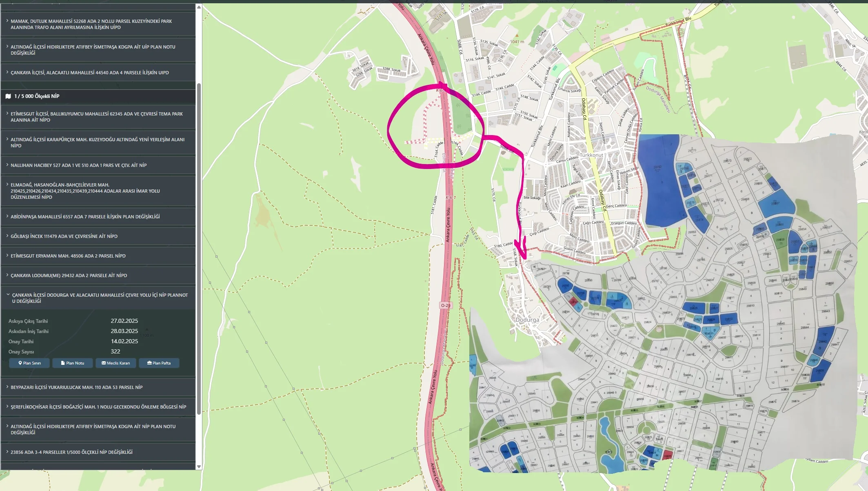Click the map icon beside 1/5000 Ölçekli NİP
Image resolution: width=868 pixels, height=491 pixels.
coord(8,96)
